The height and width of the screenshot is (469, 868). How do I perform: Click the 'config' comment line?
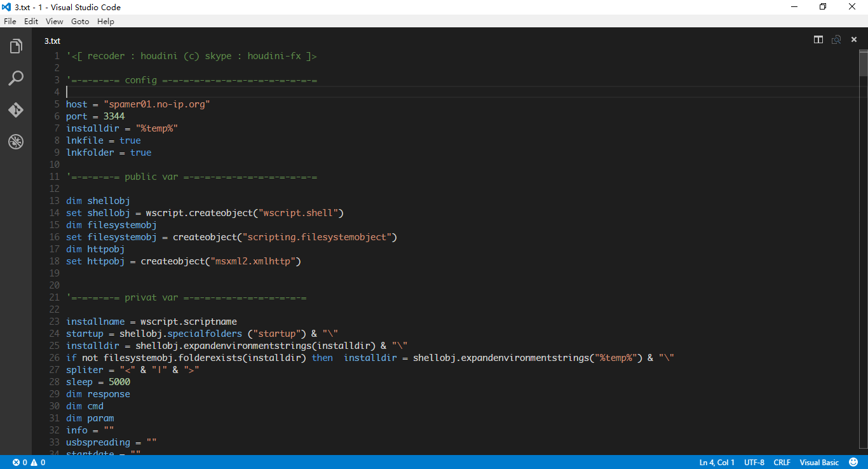(191, 80)
